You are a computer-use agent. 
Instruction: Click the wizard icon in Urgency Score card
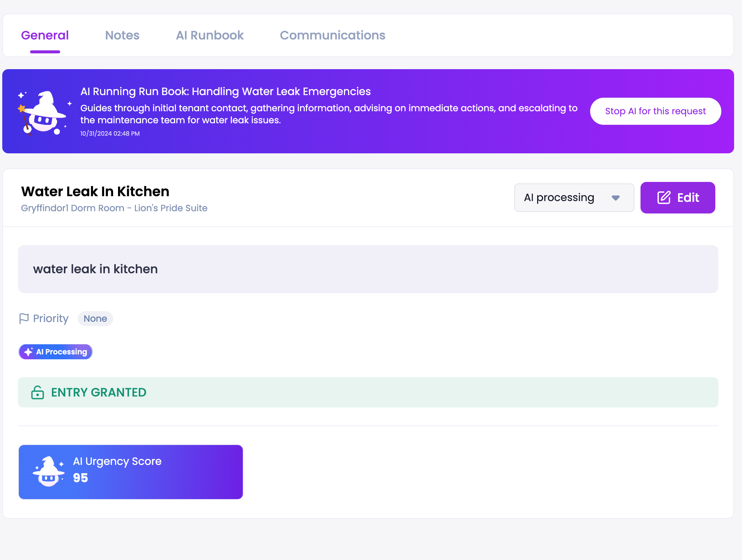tap(48, 472)
